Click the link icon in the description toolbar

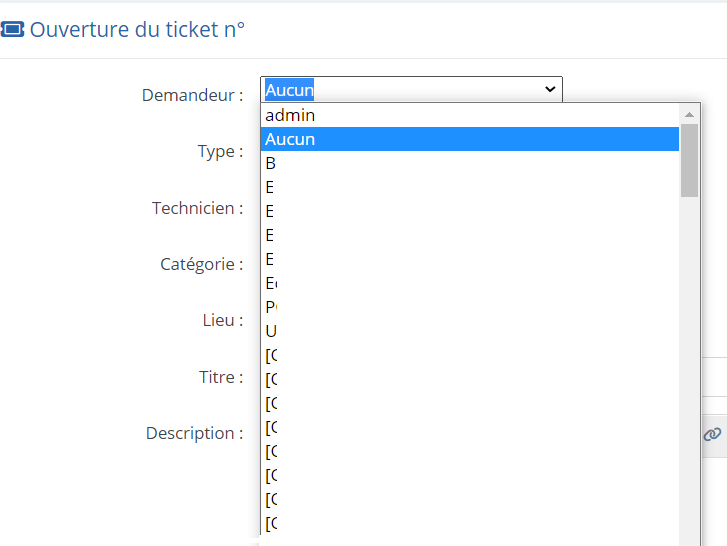712,434
